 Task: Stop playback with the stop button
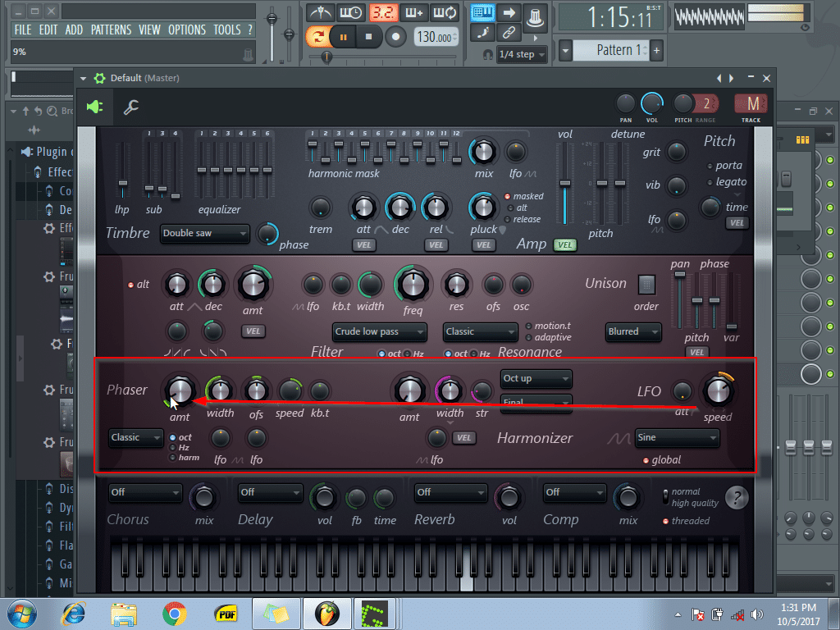click(368, 37)
